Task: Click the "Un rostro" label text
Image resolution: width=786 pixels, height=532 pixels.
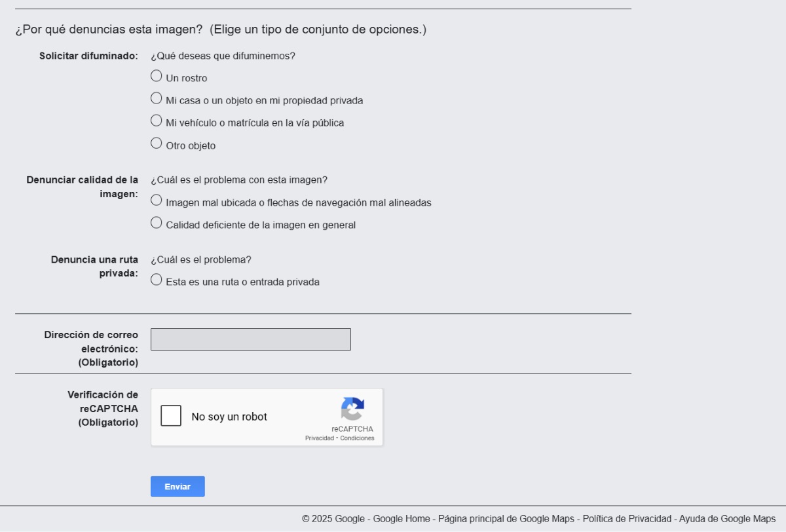Action: [x=187, y=79]
